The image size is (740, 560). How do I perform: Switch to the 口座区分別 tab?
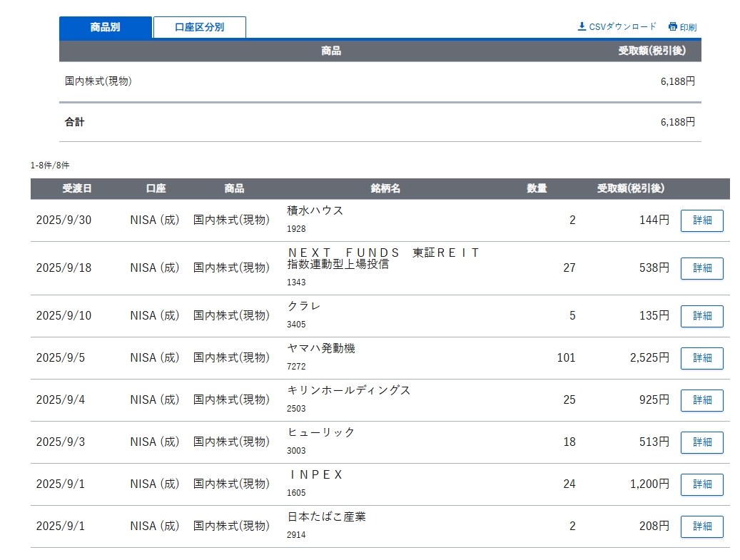(200, 27)
